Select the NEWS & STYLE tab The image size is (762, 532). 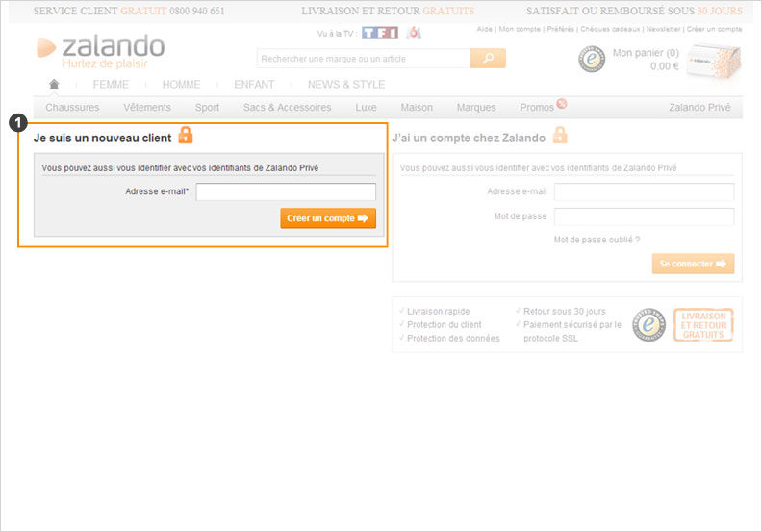point(346,85)
